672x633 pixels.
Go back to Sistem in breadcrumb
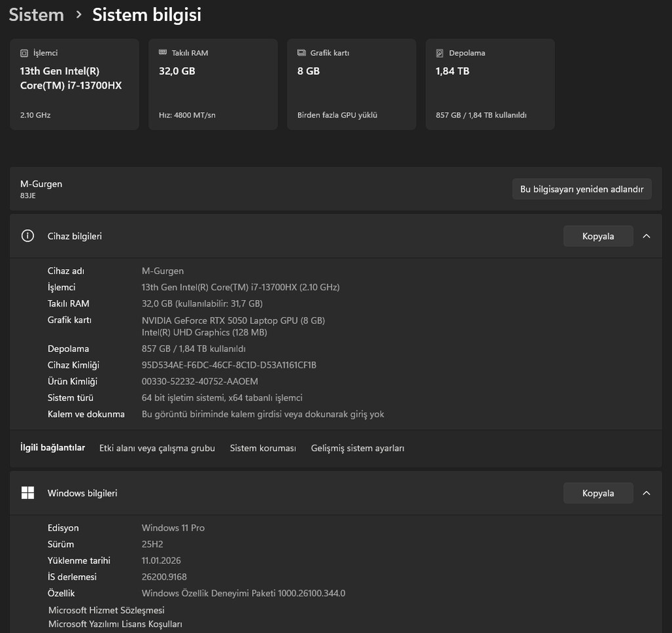coord(37,15)
